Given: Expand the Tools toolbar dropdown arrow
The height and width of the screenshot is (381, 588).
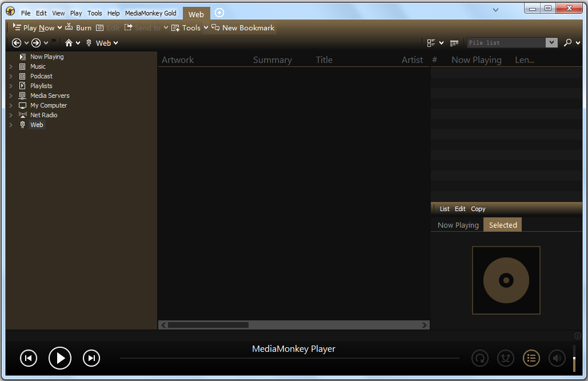Looking at the screenshot, I should [x=206, y=28].
